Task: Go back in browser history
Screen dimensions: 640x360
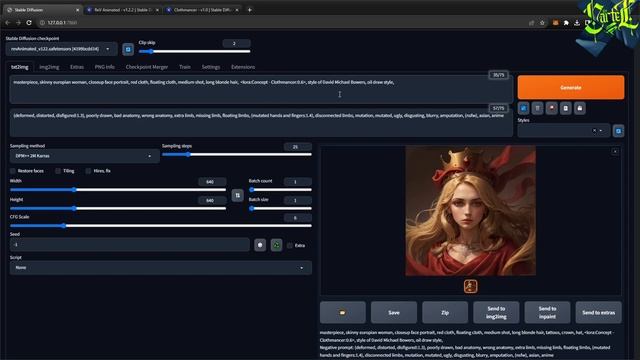Action: point(8,22)
